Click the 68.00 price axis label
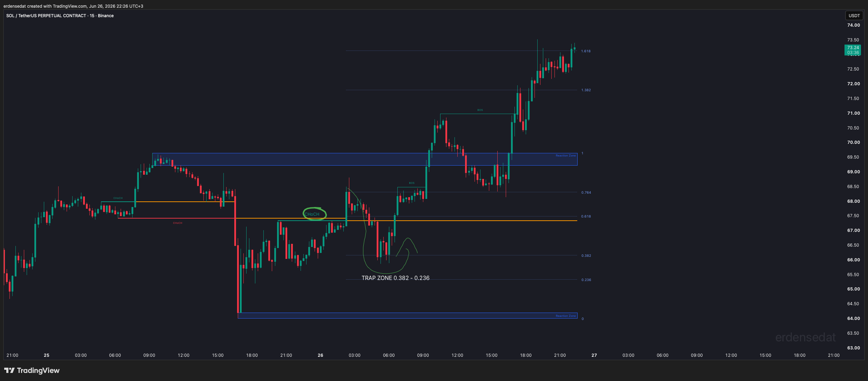868x381 pixels. click(x=853, y=201)
